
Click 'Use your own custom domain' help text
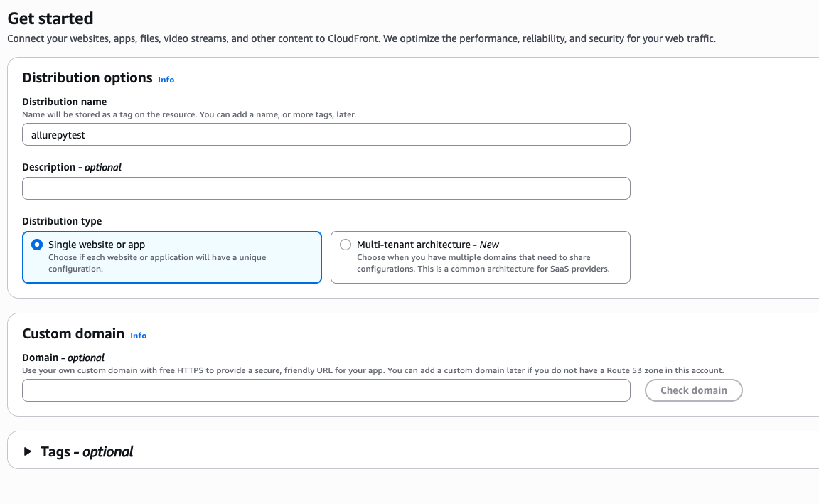tap(373, 370)
